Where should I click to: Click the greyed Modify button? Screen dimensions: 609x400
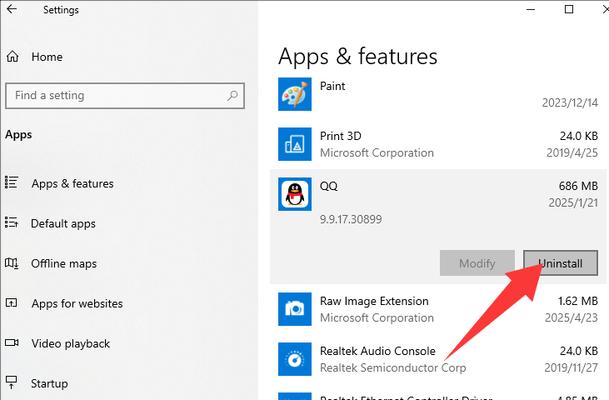point(477,263)
